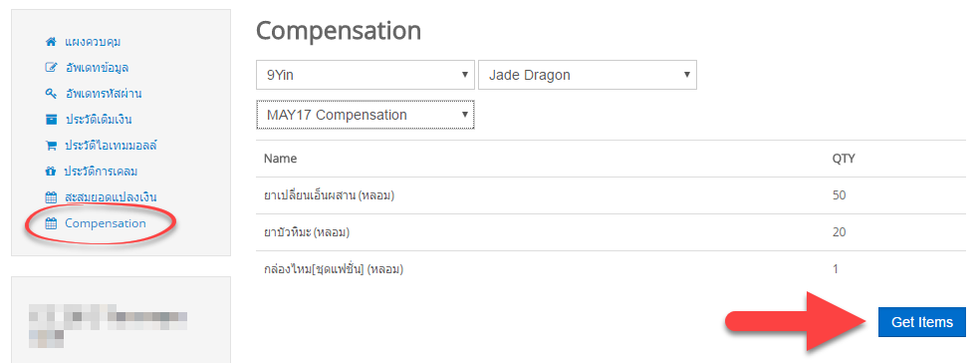This screenshot has width=980, height=363.
Task: Open the Jade Dragon server dropdown
Action: tap(587, 75)
